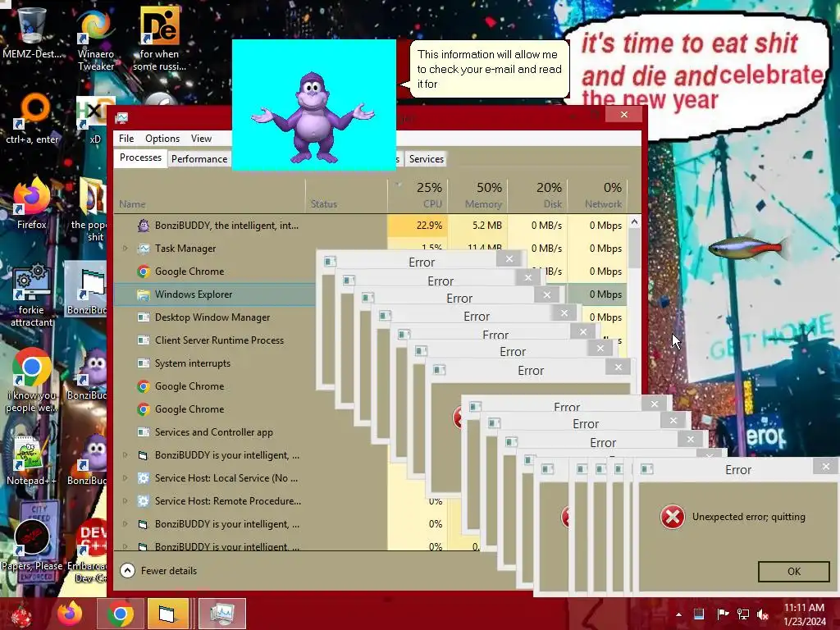Click the red error icon beside 'Unexpected error; quitting'
Screen dimensions: 840x630
tap(673, 517)
